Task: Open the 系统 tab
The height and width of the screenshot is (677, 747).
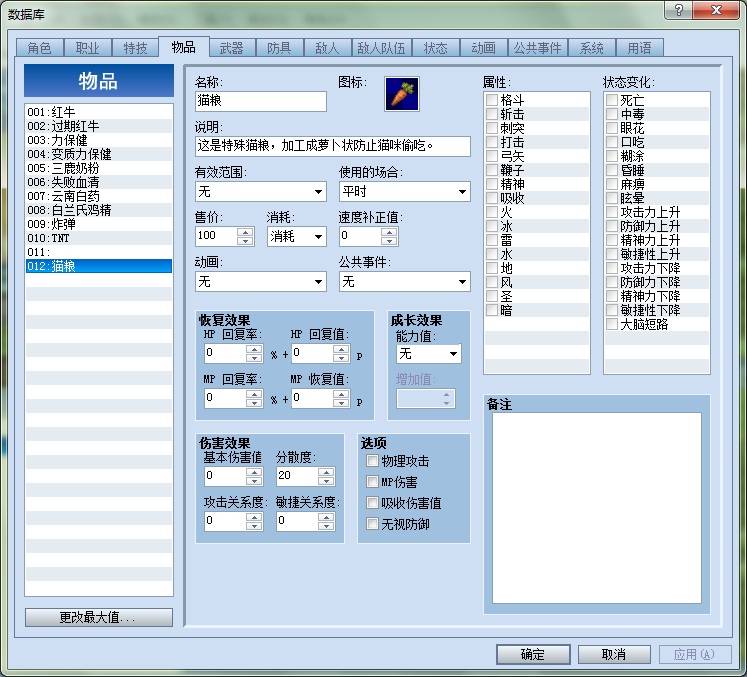Action: tap(592, 48)
